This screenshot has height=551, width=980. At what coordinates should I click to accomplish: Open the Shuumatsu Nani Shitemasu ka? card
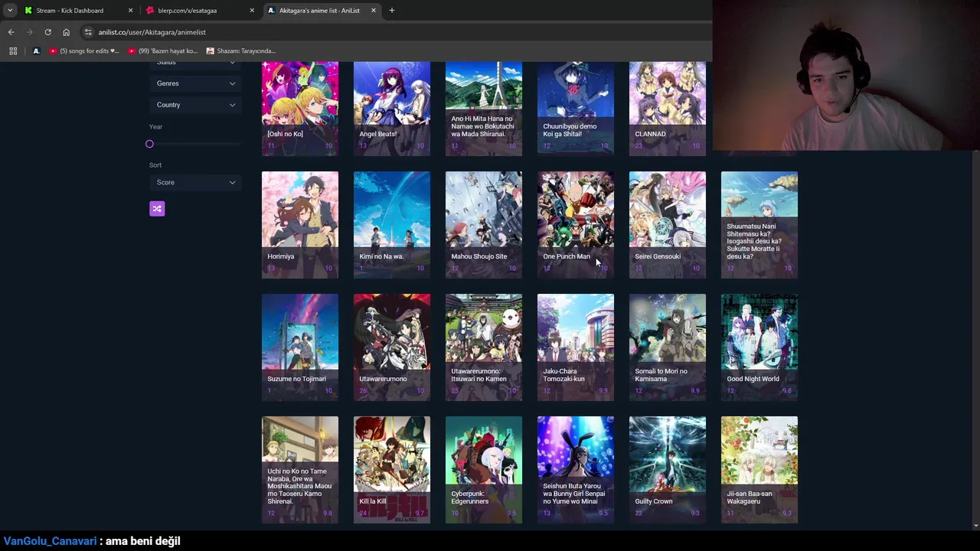pyautogui.click(x=759, y=225)
